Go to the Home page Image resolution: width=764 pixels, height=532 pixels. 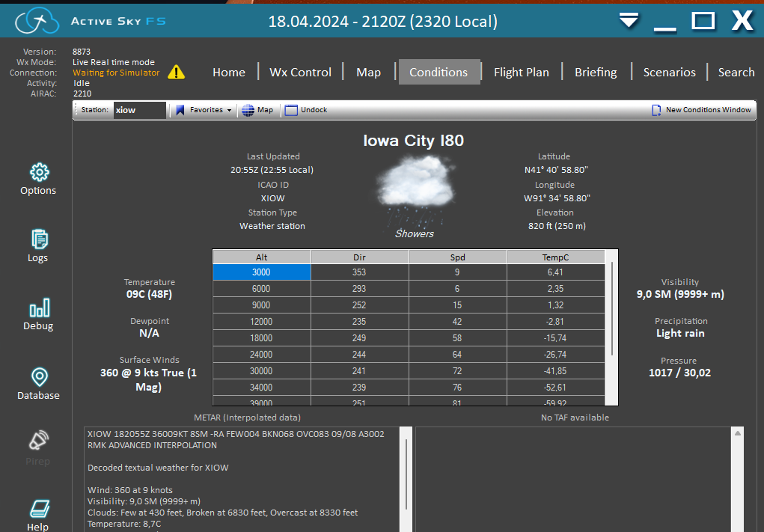(229, 72)
